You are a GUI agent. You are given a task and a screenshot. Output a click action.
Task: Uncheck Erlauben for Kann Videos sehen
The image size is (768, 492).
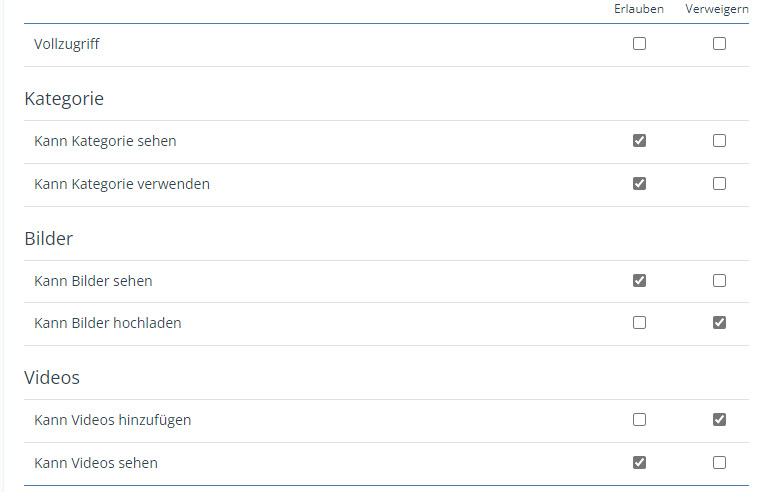point(639,463)
